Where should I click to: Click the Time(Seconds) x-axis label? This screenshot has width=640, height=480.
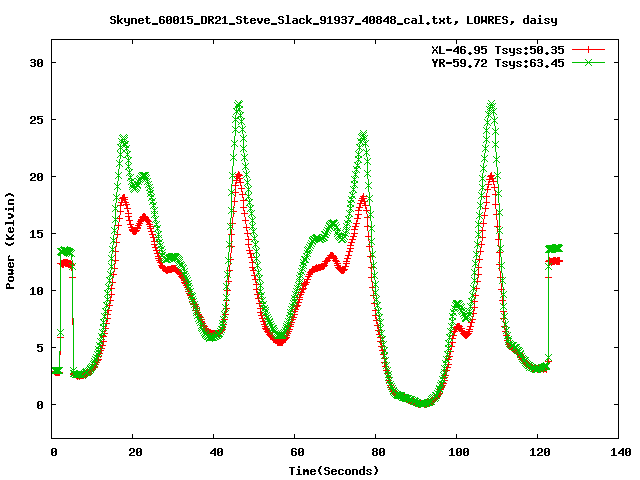click(x=333, y=471)
